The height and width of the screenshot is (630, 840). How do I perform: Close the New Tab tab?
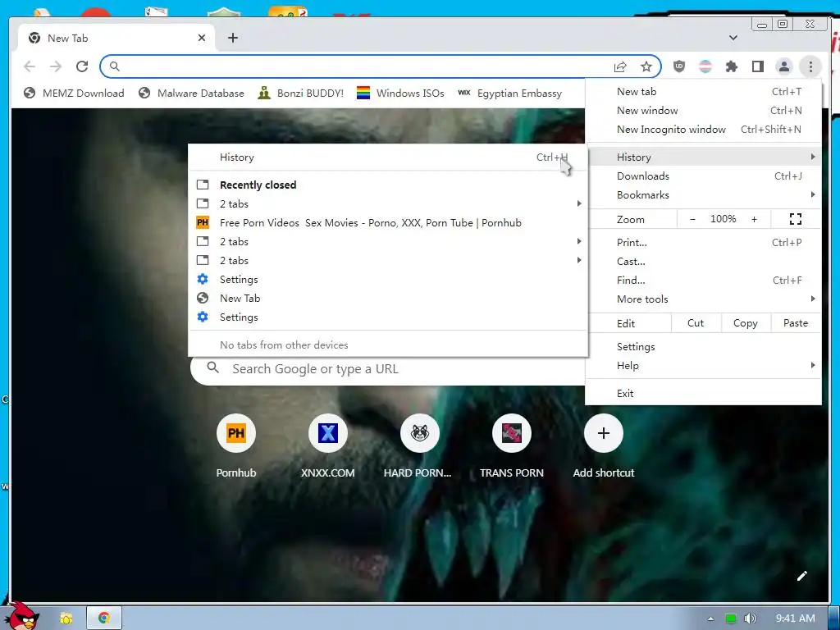point(202,38)
